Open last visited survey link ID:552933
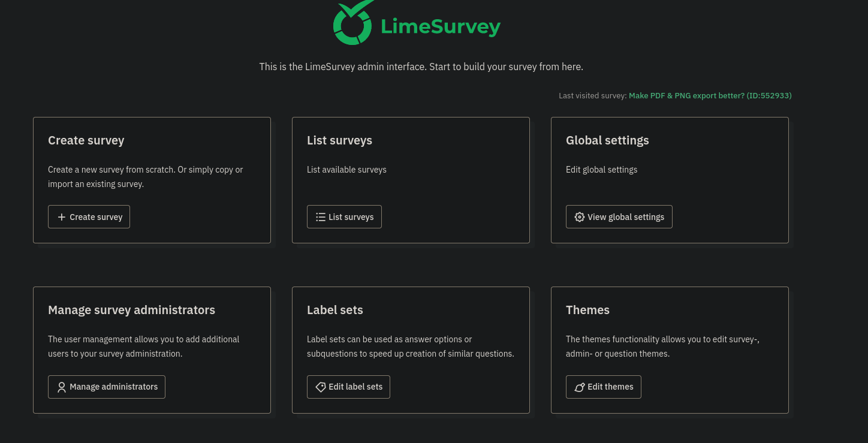 click(710, 96)
